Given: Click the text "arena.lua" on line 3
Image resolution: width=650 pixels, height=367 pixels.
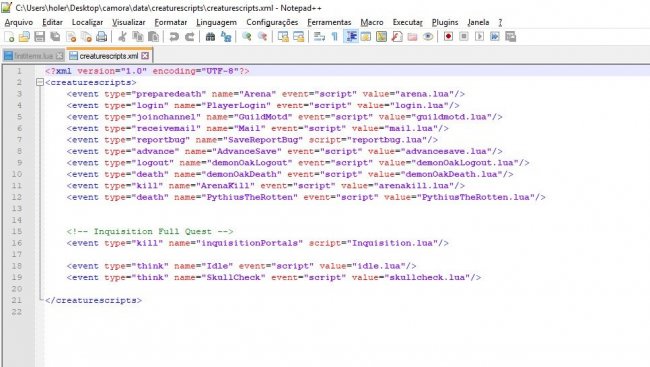Looking at the screenshot, I should (x=425, y=94).
